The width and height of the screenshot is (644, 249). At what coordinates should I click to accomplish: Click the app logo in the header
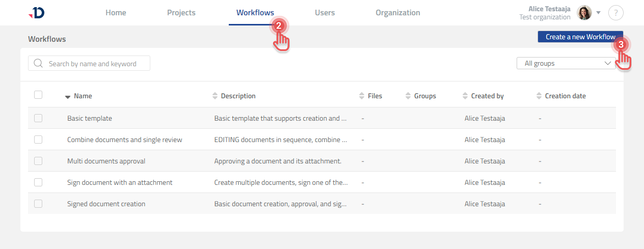click(x=37, y=13)
